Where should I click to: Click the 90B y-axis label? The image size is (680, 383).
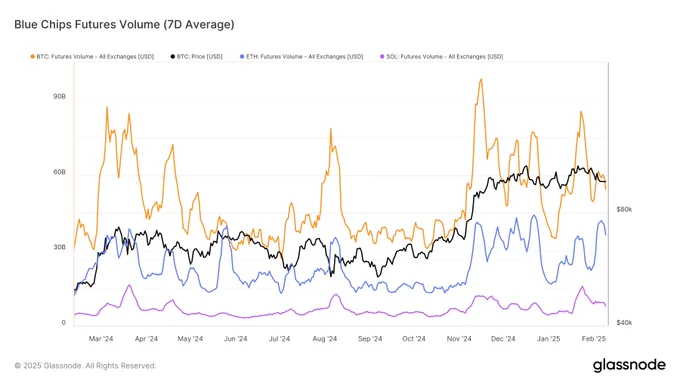point(59,96)
